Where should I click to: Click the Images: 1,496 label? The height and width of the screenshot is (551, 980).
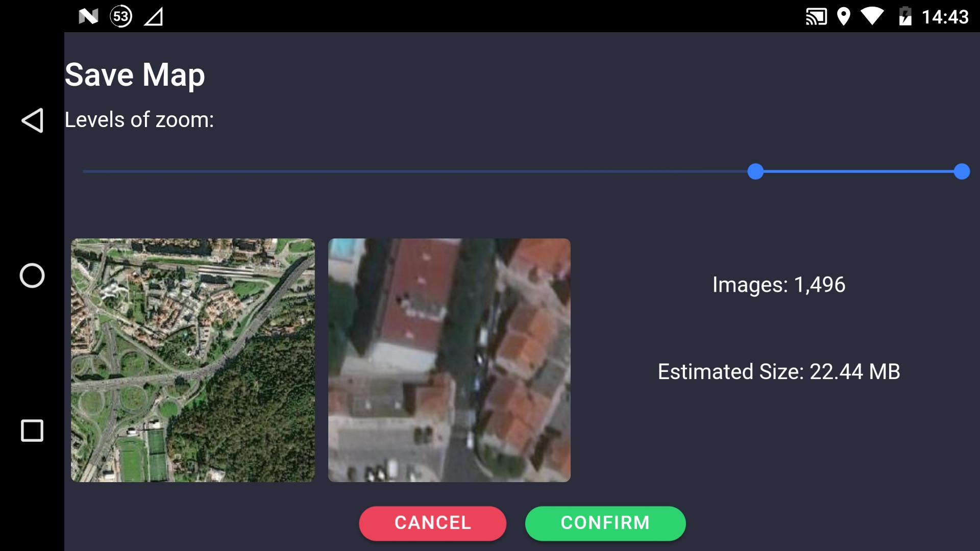pos(779,285)
